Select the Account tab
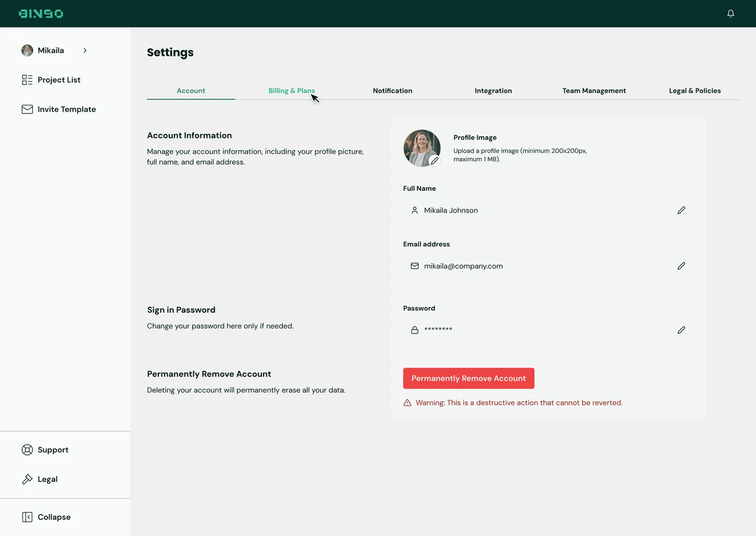This screenshot has width=756, height=536. click(191, 91)
